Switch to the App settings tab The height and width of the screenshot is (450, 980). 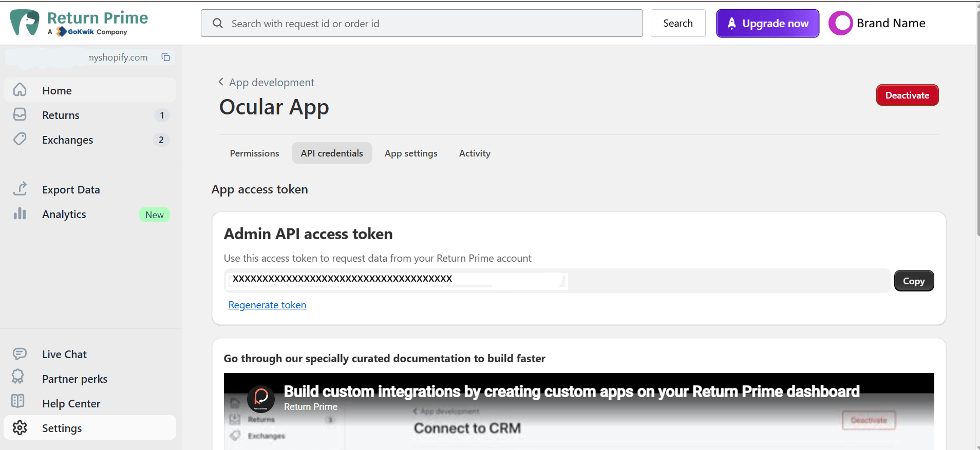[411, 153]
